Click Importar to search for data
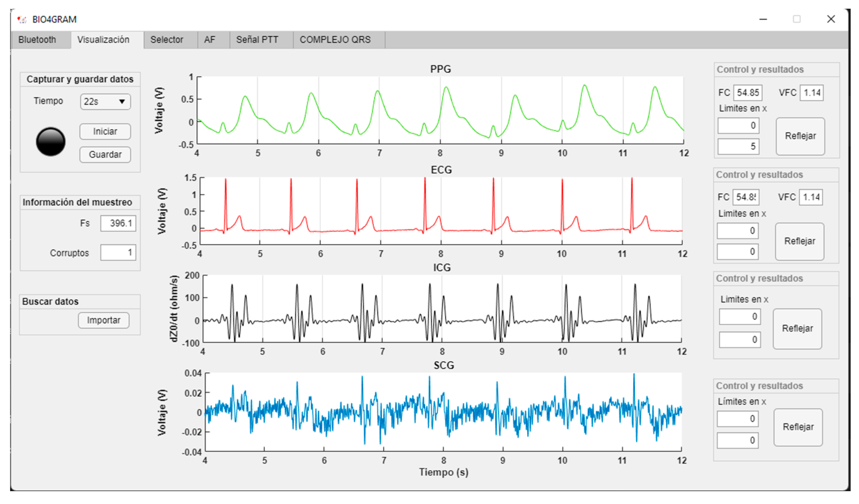The image size is (859, 504). point(104,320)
